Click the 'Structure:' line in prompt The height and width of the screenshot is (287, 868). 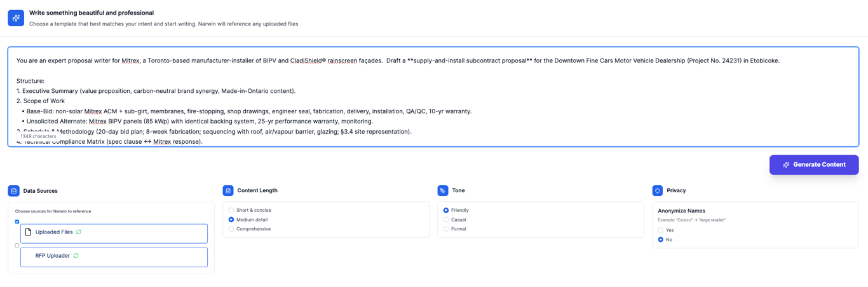click(31, 81)
